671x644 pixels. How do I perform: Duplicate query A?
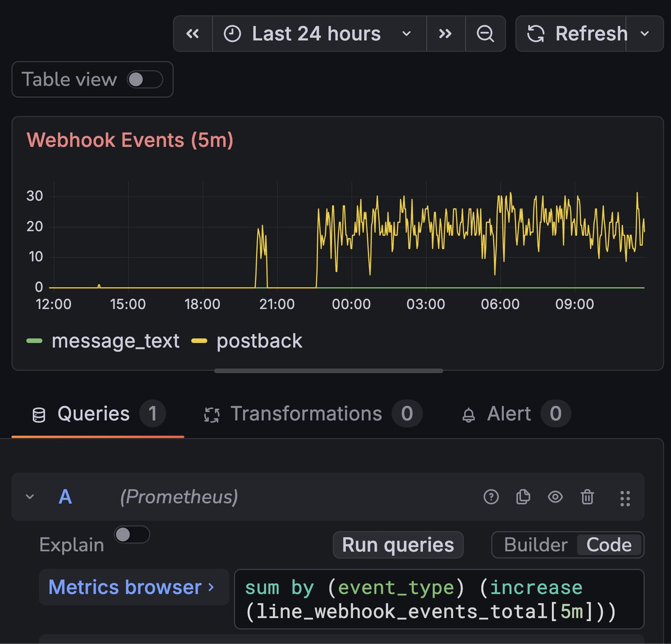[523, 496]
